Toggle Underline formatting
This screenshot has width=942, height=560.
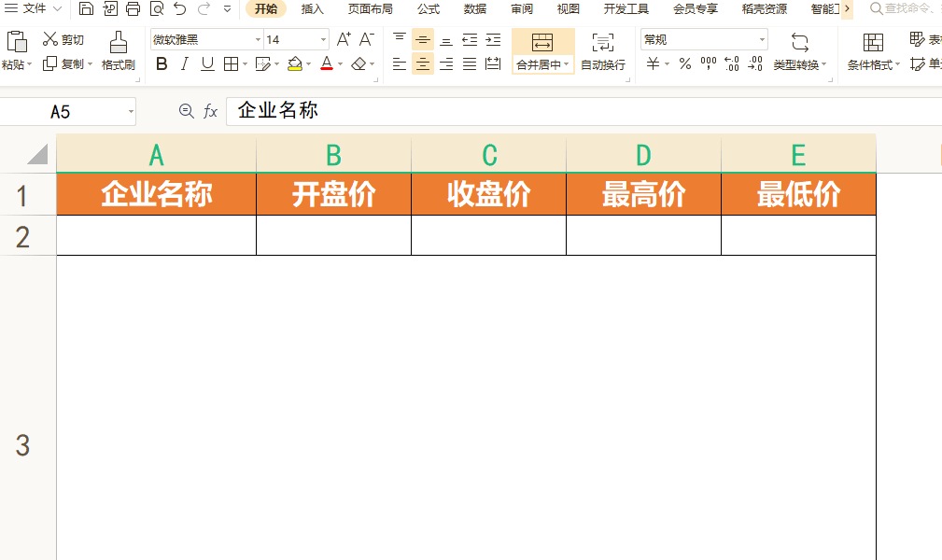[207, 63]
